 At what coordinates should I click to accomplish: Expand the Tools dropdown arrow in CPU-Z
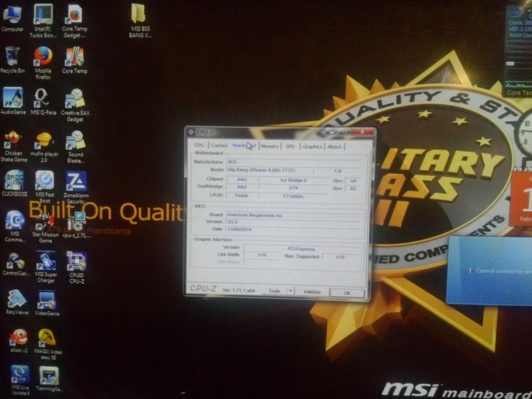[291, 291]
